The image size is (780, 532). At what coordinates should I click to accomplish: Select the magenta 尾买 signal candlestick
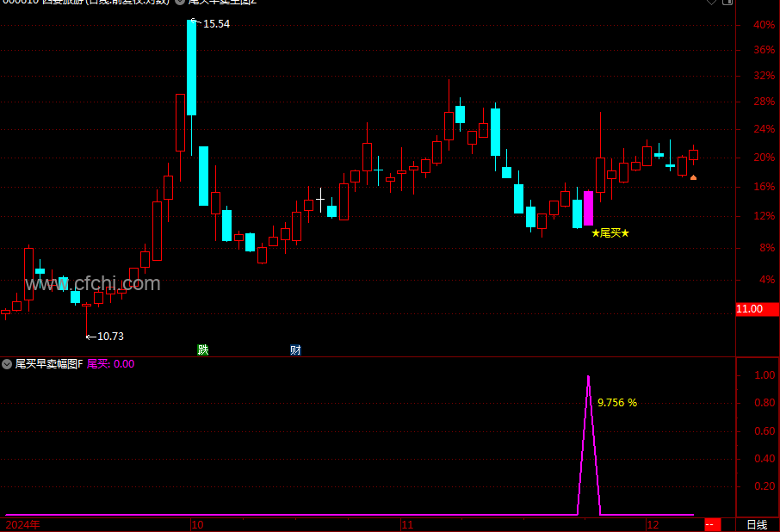(589, 208)
